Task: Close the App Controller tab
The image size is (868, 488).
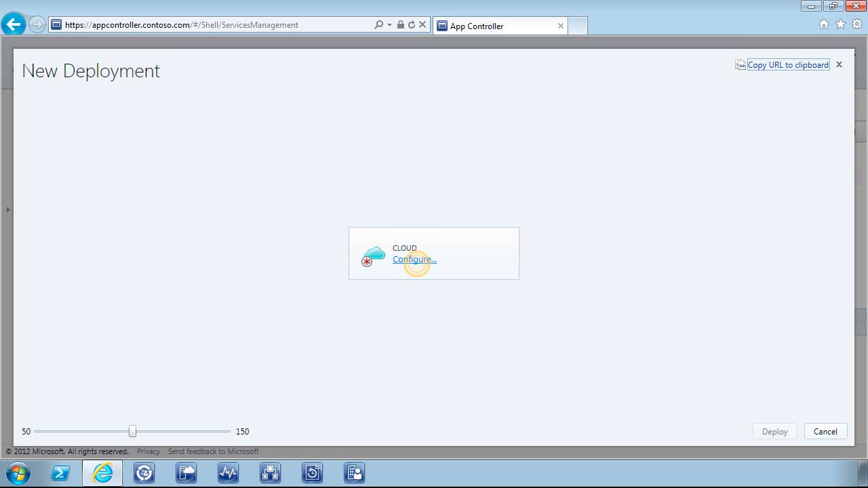Action: (560, 26)
